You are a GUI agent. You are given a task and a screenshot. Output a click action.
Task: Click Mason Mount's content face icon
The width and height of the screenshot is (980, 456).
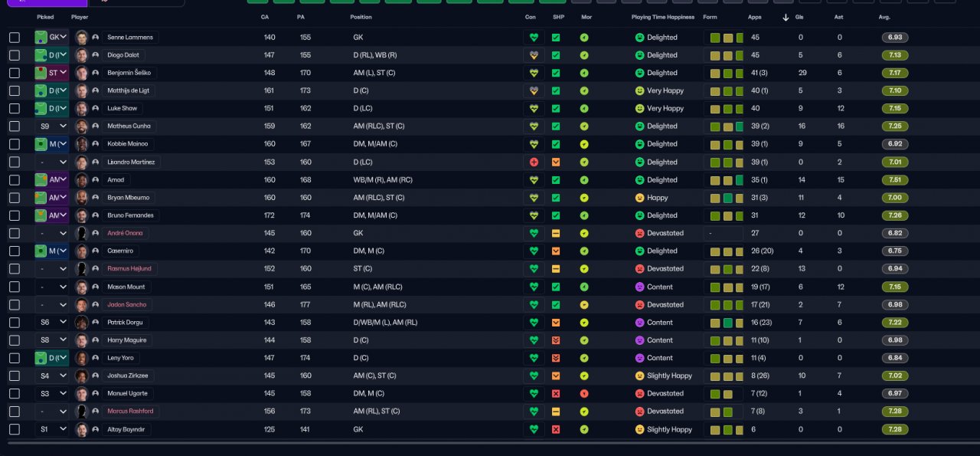pyautogui.click(x=640, y=287)
